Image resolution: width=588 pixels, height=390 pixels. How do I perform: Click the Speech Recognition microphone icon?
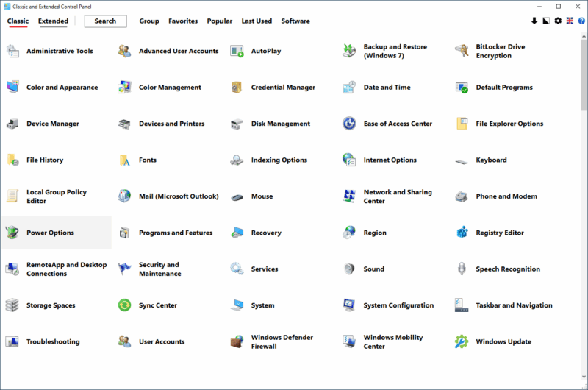point(462,269)
